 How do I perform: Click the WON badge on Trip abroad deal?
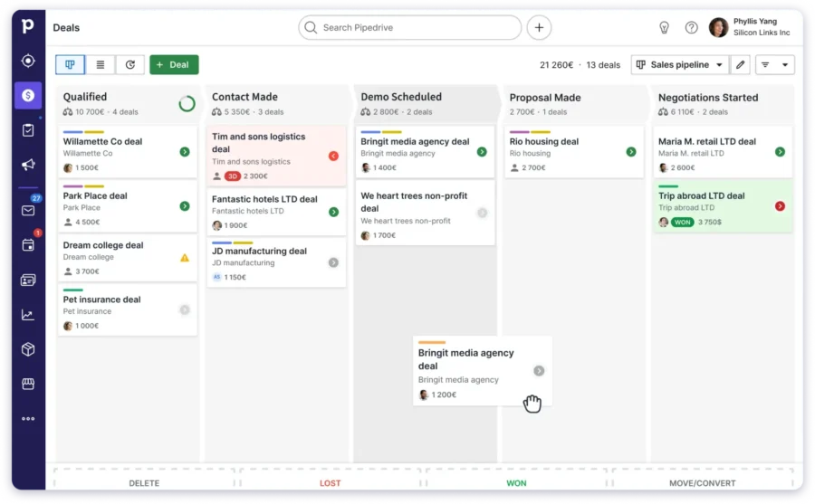683,223
